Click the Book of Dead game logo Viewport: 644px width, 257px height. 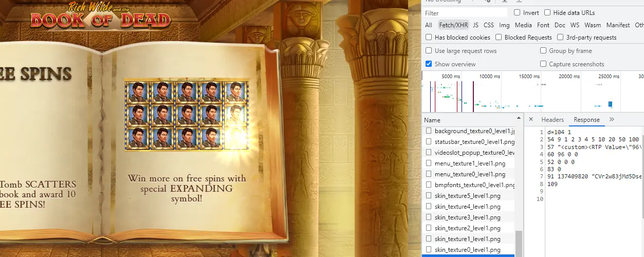(x=101, y=15)
